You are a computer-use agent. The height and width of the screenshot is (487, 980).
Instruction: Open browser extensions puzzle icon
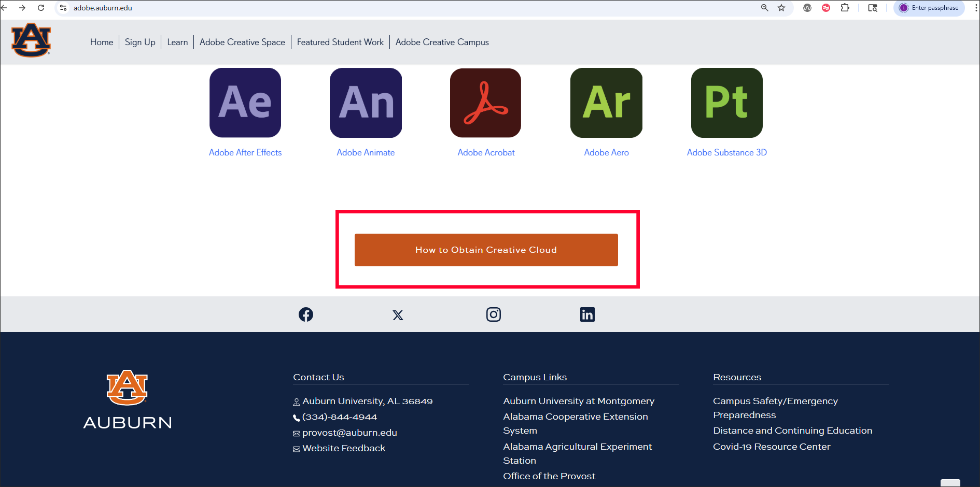click(x=845, y=8)
